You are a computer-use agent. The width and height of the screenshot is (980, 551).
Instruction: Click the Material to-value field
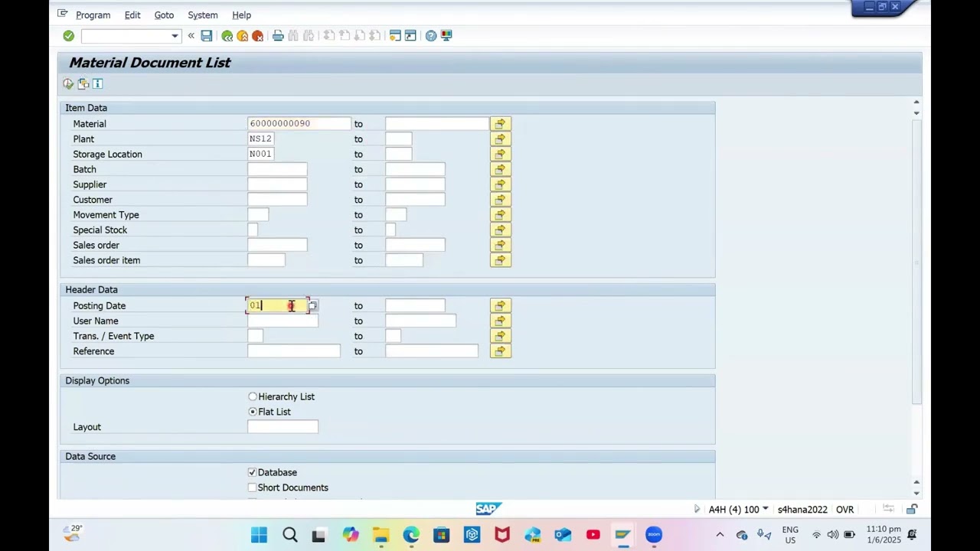[x=436, y=123]
